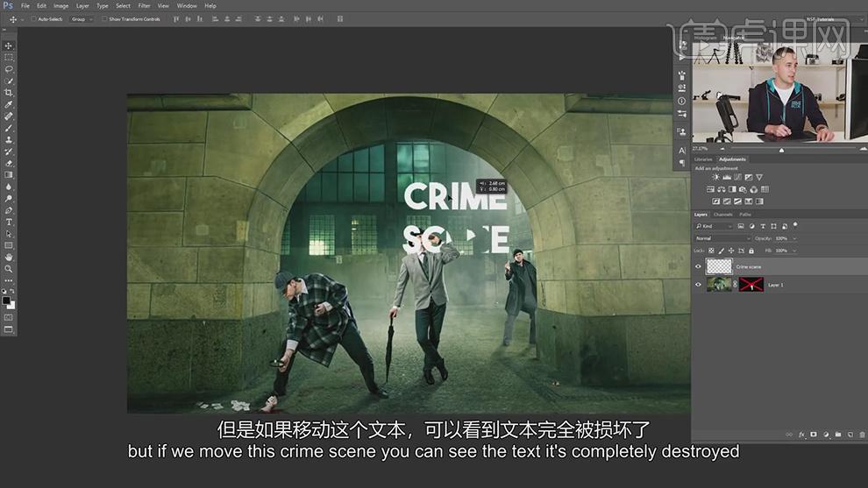This screenshot has width=868, height=488.
Task: Add a Photo Filter adjustment
Action: point(743,189)
